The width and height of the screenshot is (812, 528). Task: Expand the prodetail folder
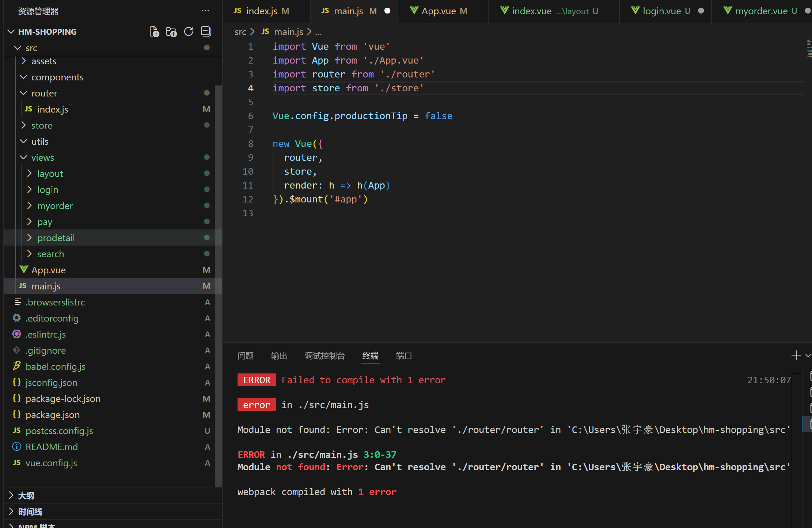[56, 238]
